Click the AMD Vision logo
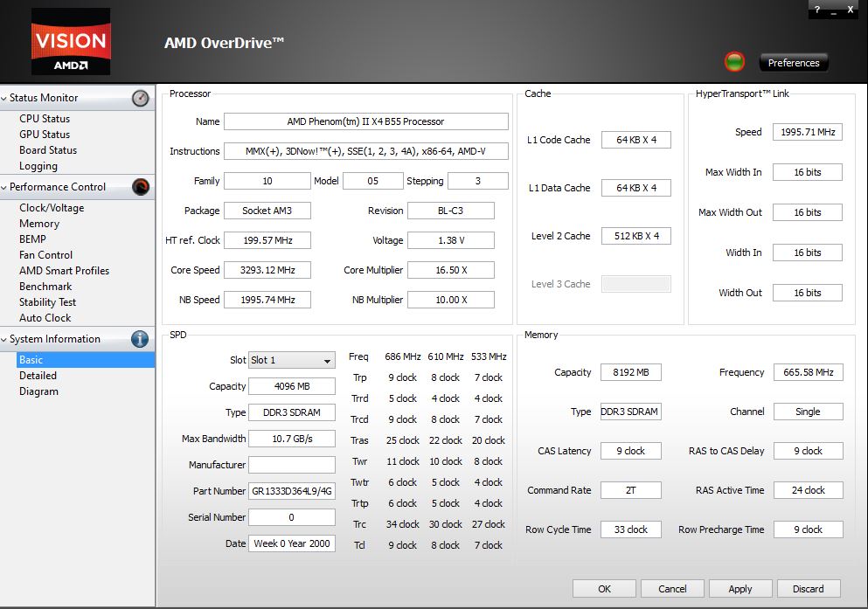This screenshot has height=609, width=868. pos(71,41)
